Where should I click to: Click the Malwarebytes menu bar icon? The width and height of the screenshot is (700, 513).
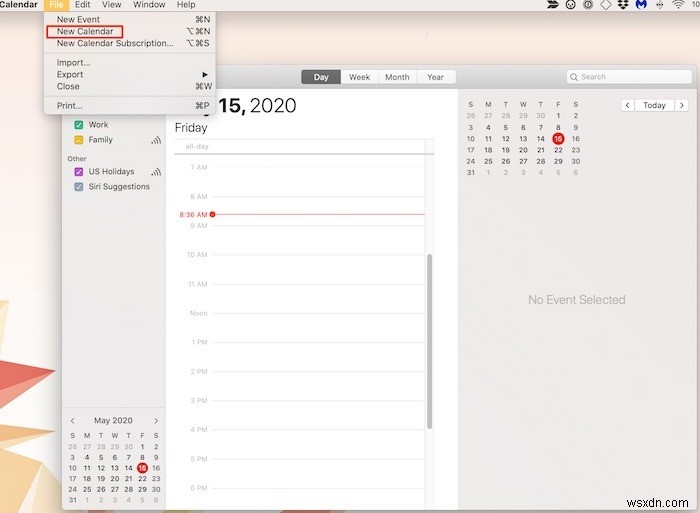tap(641, 4)
